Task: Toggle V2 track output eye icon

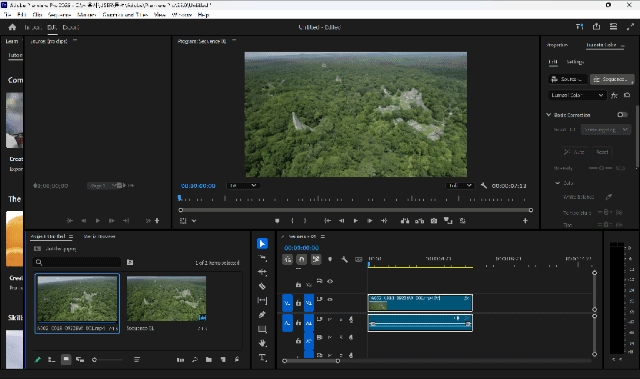Action: pos(330,281)
